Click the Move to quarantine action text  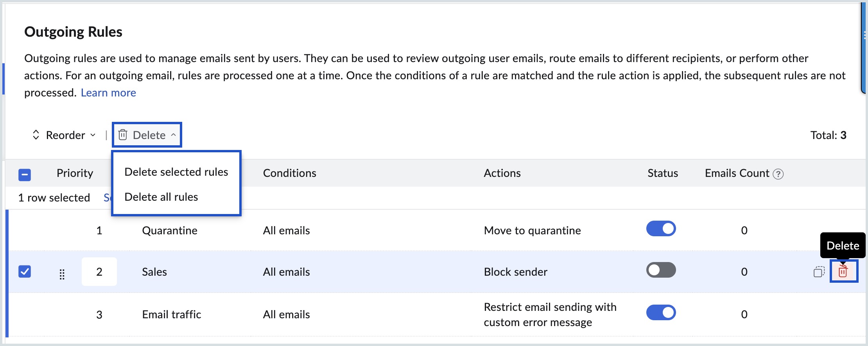click(532, 230)
